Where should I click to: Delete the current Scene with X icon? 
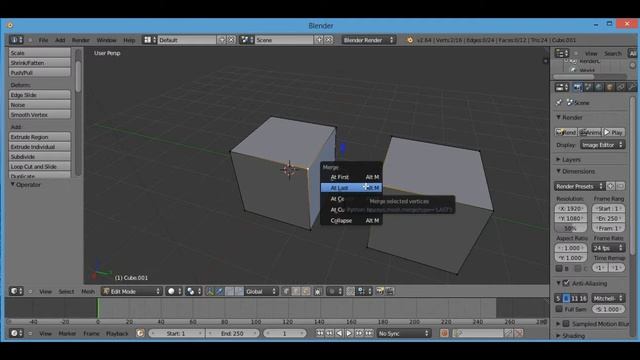point(329,40)
